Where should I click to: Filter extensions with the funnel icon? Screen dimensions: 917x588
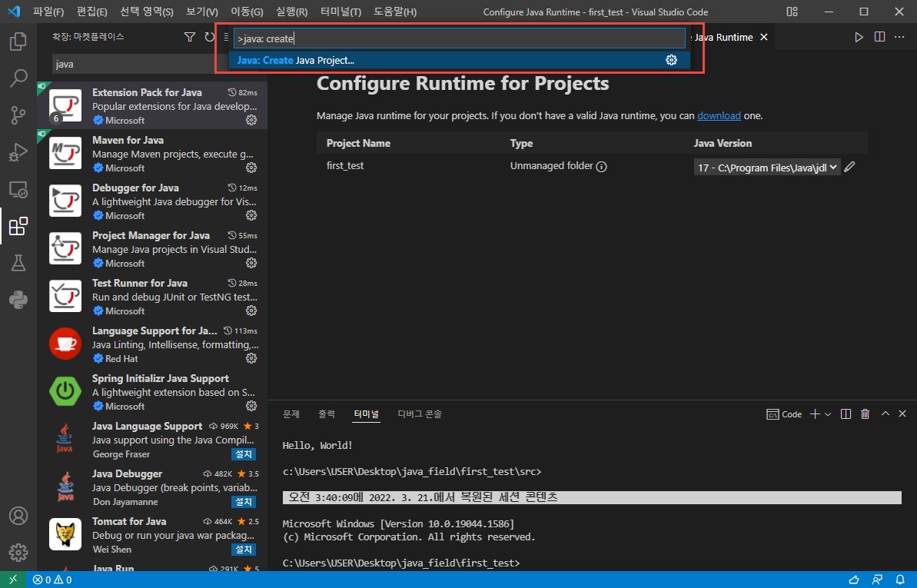[x=190, y=37]
